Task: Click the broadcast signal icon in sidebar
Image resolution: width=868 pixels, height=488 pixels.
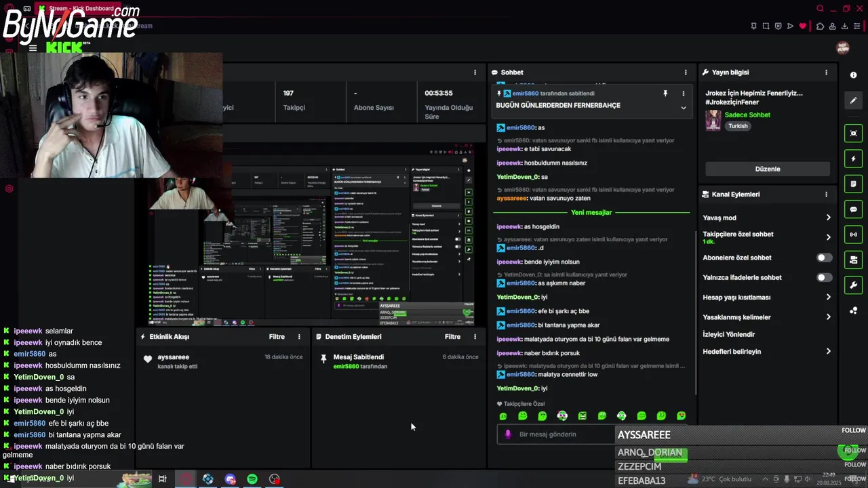Action: (853, 235)
